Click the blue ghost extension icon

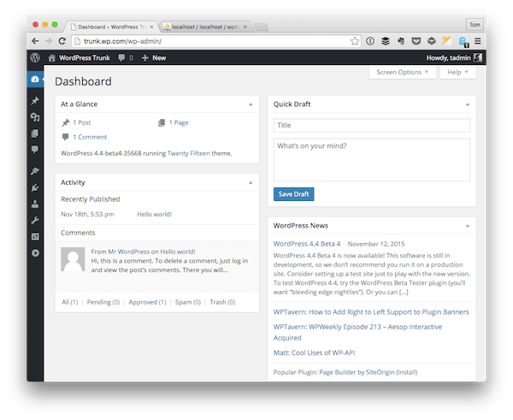click(463, 42)
